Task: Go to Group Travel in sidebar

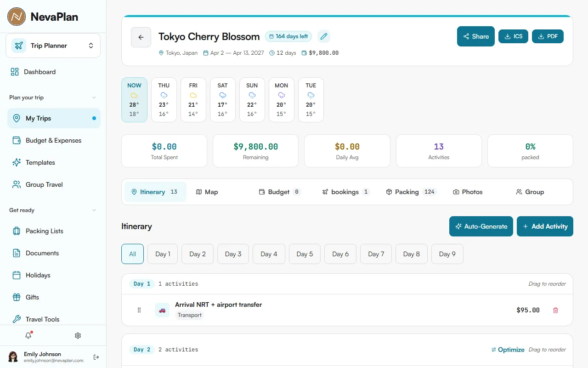Action: (x=54, y=184)
